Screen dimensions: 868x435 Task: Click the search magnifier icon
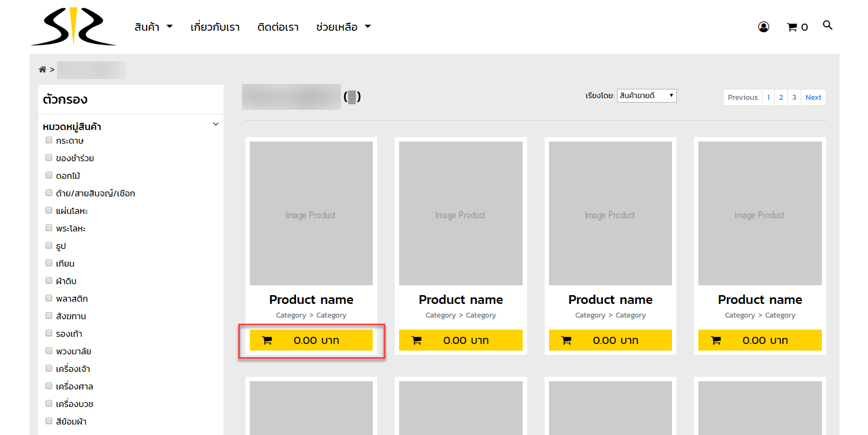pos(827,25)
